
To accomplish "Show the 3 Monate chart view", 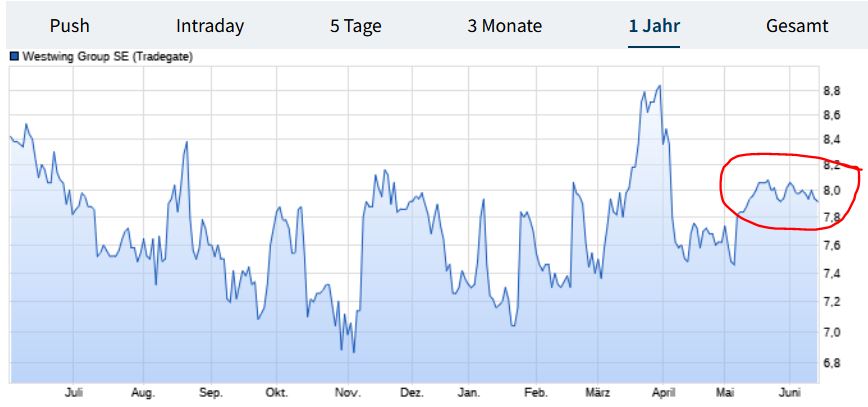I will (505, 26).
